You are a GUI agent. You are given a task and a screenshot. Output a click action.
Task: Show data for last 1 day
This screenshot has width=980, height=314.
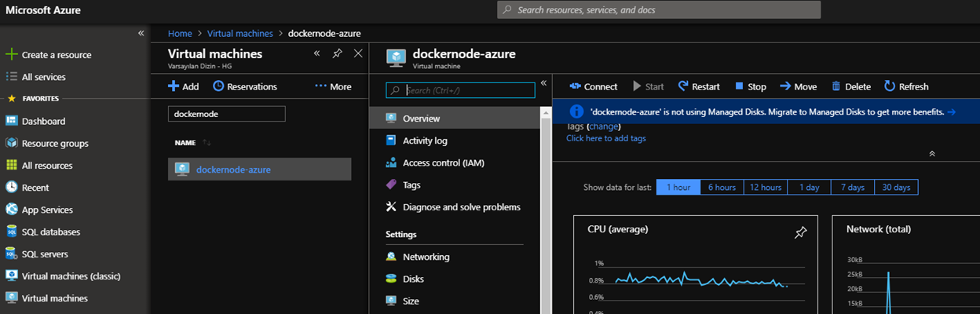[x=810, y=188]
